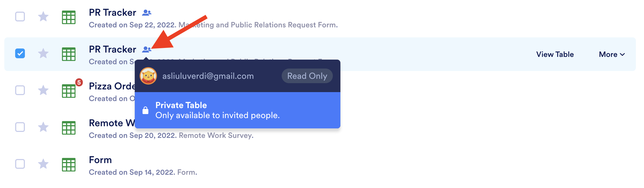Viewport: 644px width, 188px height.
Task: Click the Pizza Order table icon with badge
Action: tap(69, 91)
